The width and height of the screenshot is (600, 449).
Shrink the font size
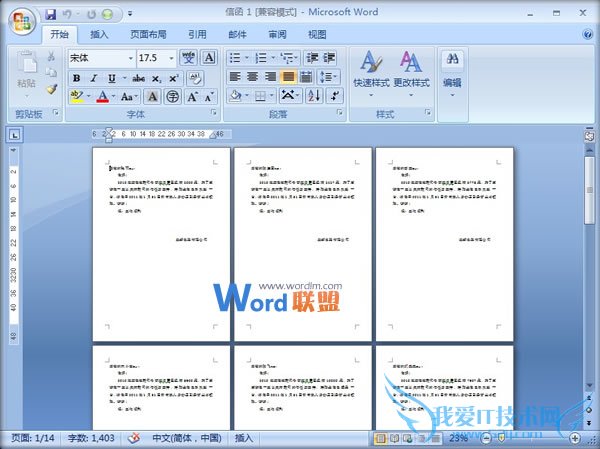click(x=209, y=96)
